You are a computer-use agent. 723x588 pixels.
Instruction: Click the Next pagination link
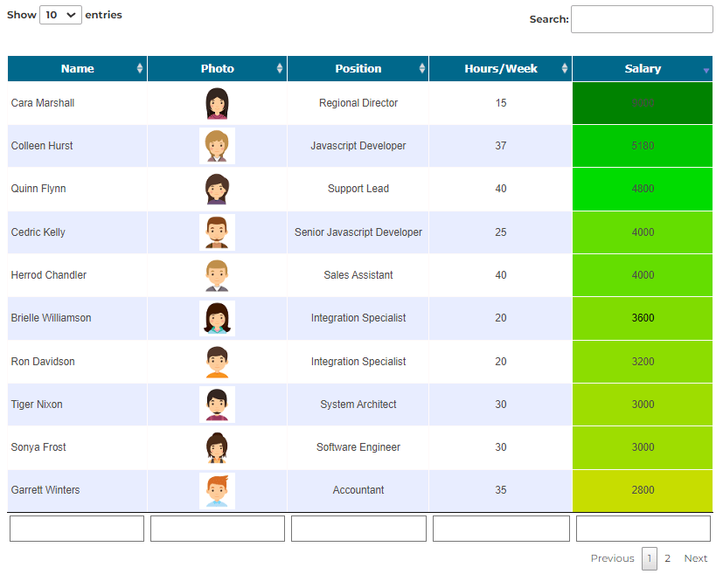[x=695, y=558]
